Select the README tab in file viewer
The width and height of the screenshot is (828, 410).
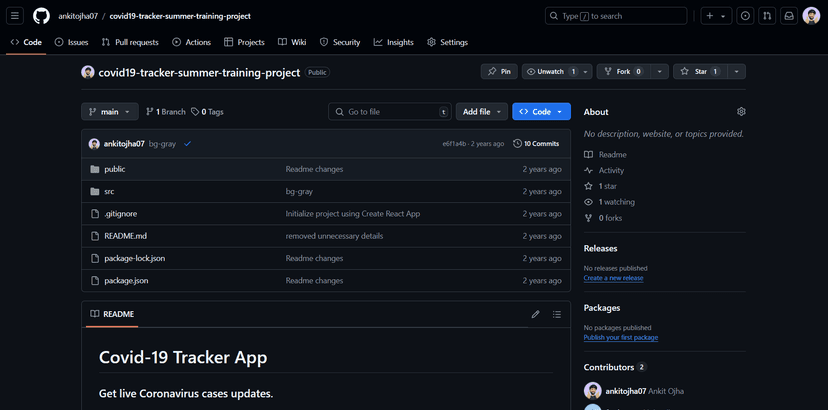(112, 314)
